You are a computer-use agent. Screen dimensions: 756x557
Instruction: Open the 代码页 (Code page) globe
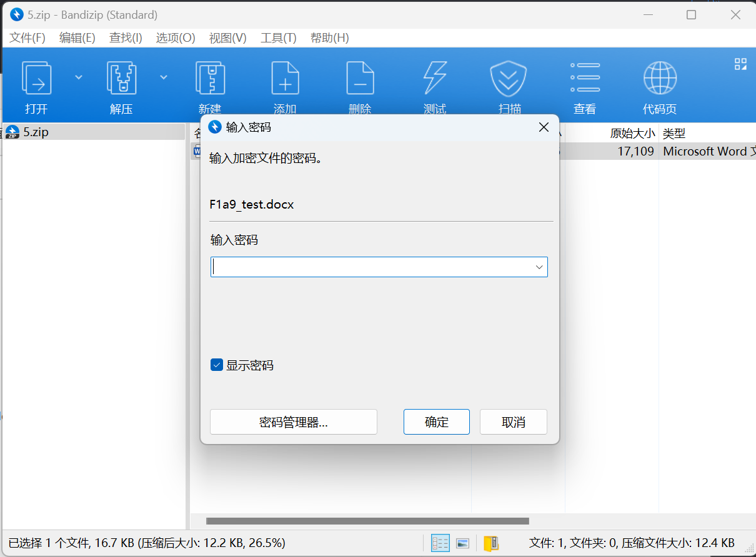pos(660,78)
